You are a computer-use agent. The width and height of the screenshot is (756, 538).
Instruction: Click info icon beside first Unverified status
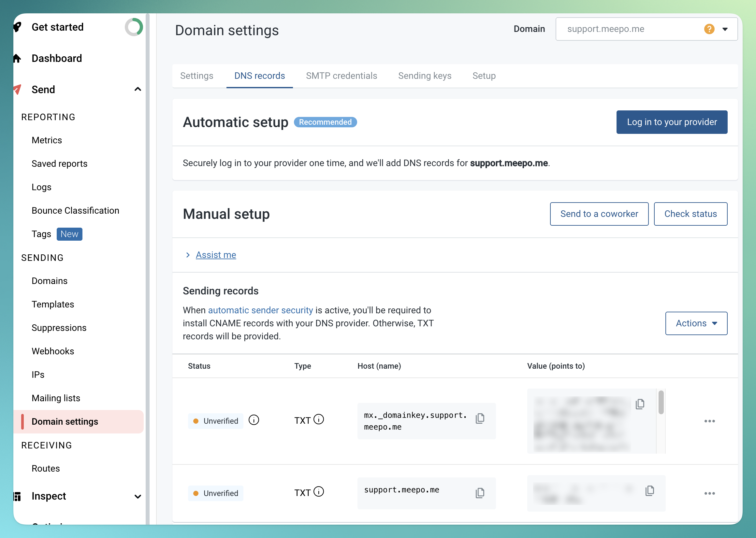tap(254, 420)
